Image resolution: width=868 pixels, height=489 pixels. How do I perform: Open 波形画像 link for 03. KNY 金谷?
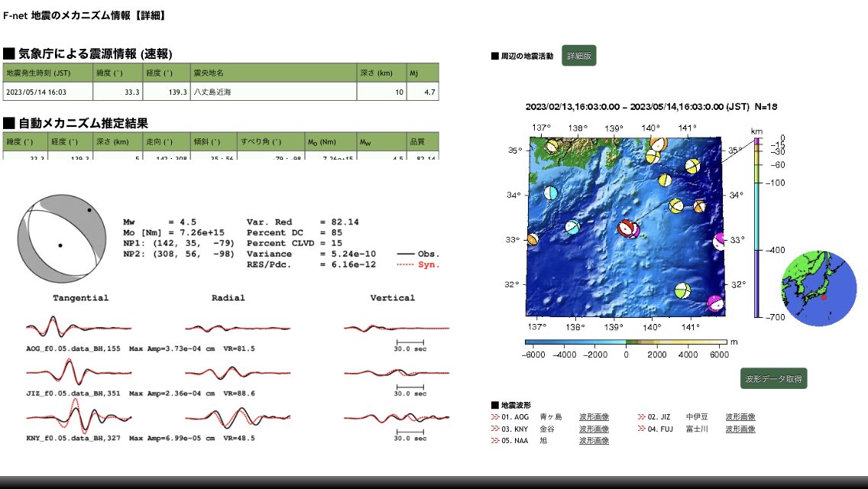pos(594,429)
